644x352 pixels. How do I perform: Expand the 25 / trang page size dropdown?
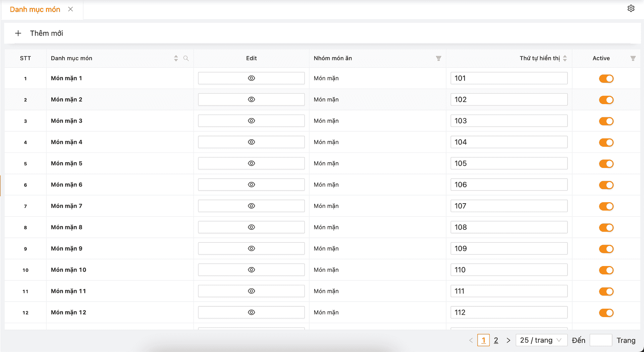(541, 340)
